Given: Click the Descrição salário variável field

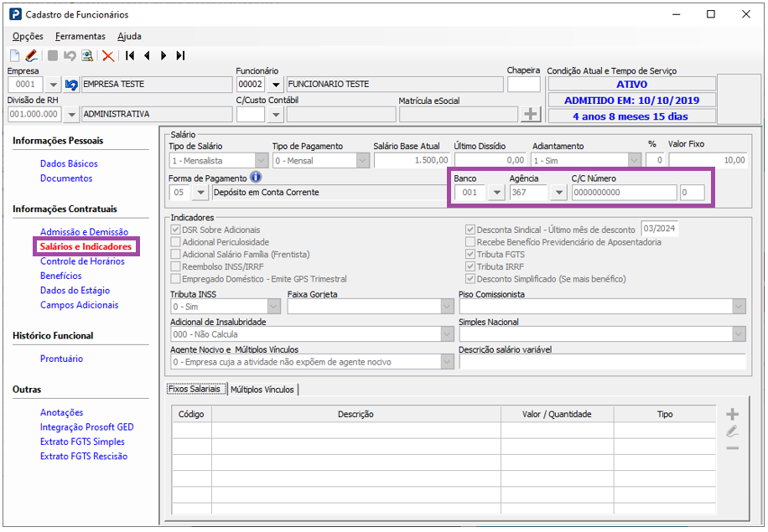Looking at the screenshot, I should click(x=602, y=362).
